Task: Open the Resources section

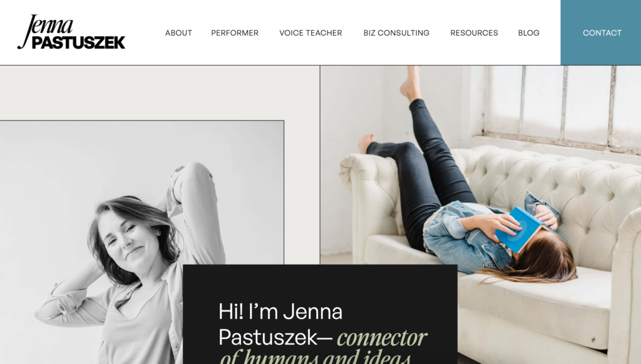Action: click(474, 33)
